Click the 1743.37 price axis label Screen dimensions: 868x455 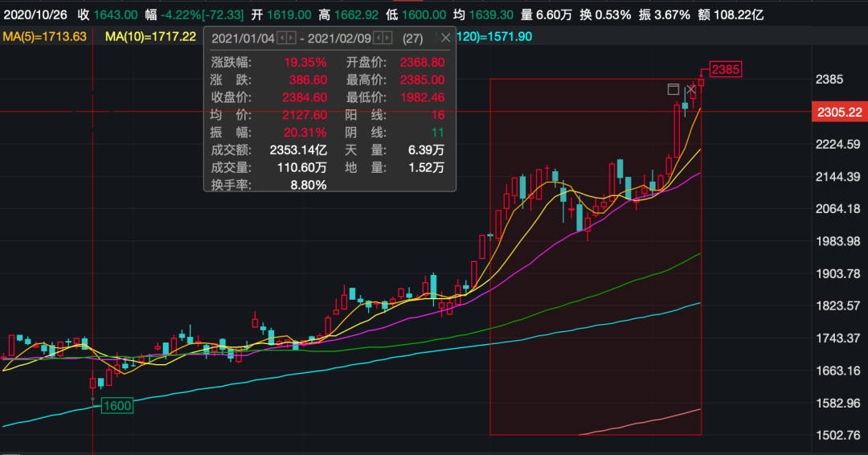(x=837, y=338)
